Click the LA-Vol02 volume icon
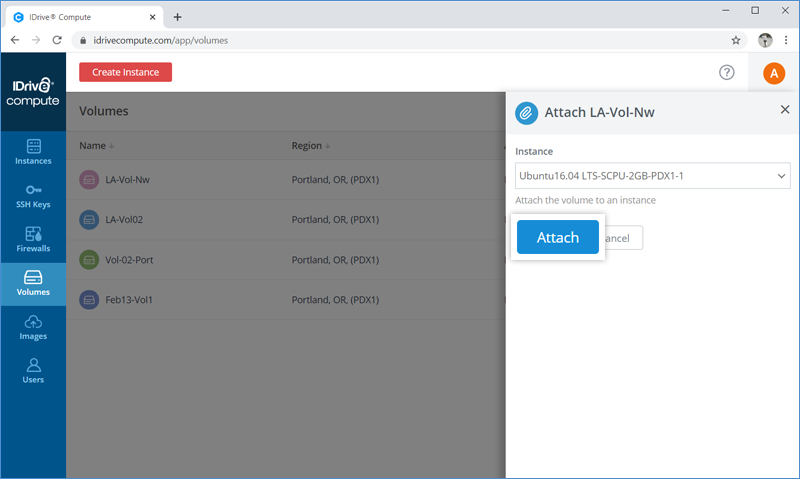Screen dimensions: 800x479 89,220
